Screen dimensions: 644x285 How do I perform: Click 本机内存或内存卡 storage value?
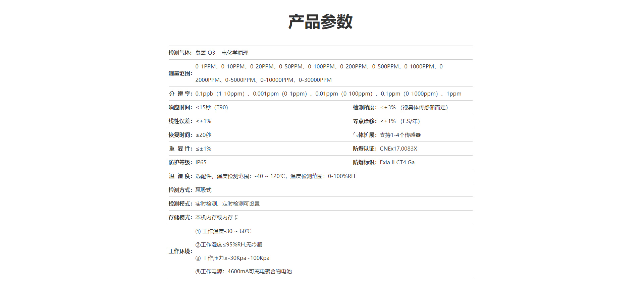[x=217, y=218]
